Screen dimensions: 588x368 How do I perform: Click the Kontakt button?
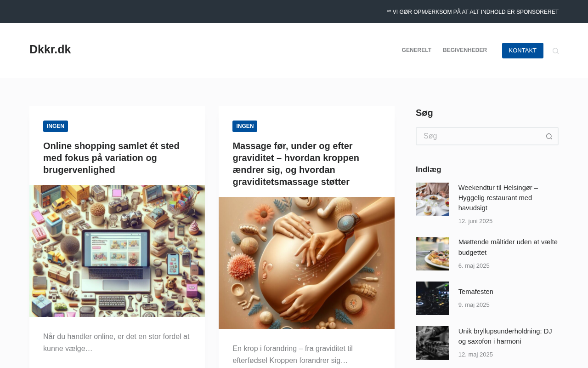(x=523, y=51)
